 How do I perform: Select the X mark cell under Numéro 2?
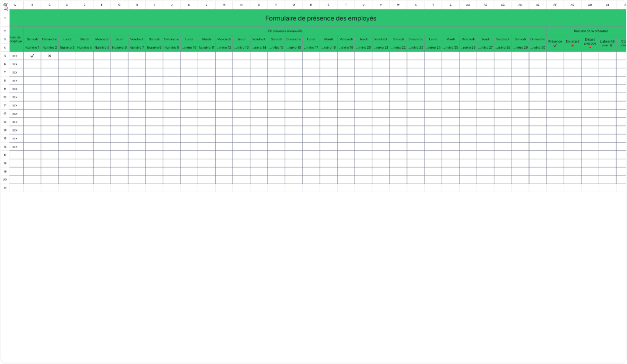[x=50, y=56]
